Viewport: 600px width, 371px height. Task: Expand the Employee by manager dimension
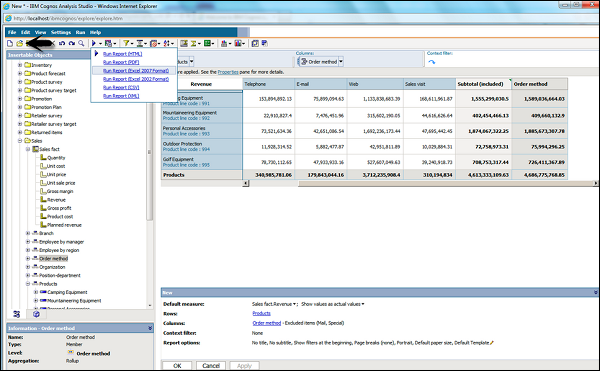(x=28, y=242)
